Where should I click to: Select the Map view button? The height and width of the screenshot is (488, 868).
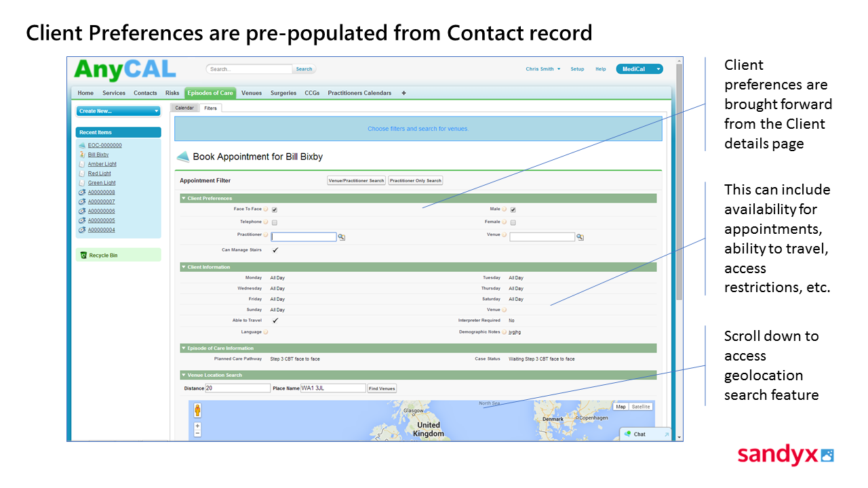tap(620, 407)
